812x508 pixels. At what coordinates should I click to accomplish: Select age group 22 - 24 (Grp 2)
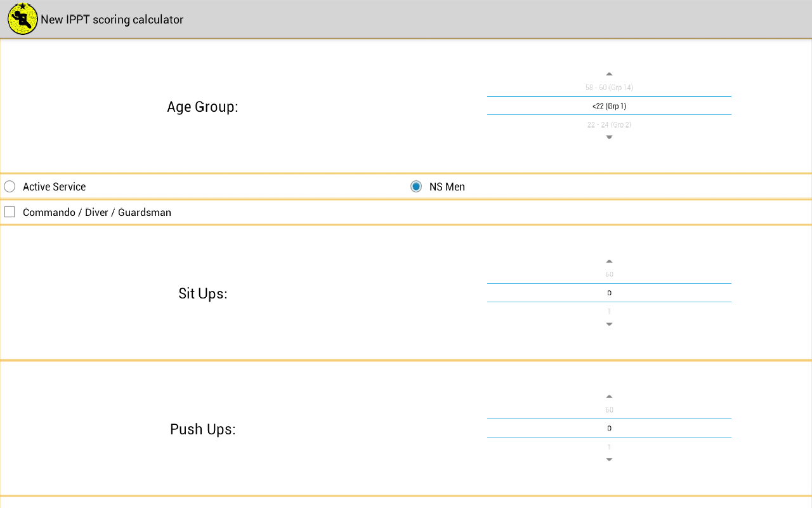click(609, 124)
